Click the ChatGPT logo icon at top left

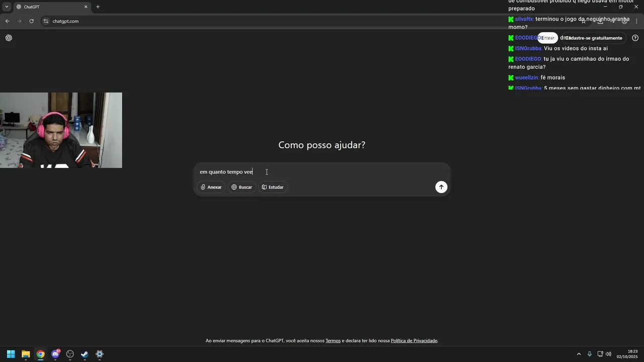(x=9, y=38)
